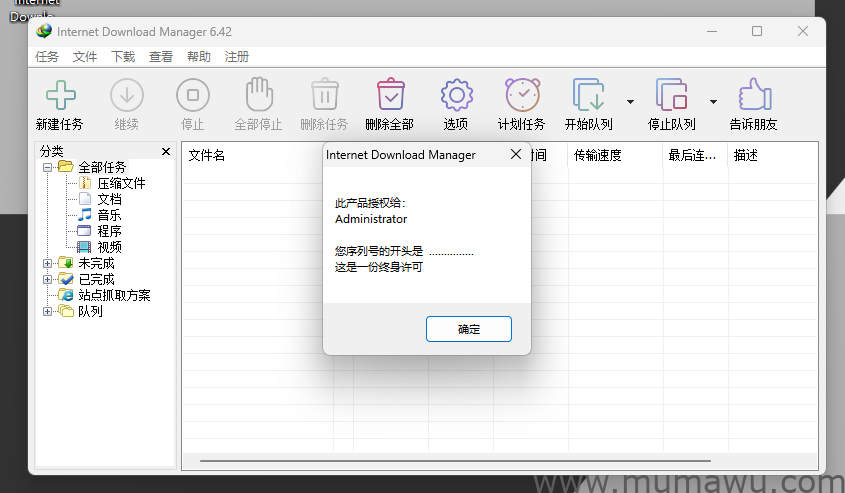Click the 删除任务 trash icon

[325, 95]
